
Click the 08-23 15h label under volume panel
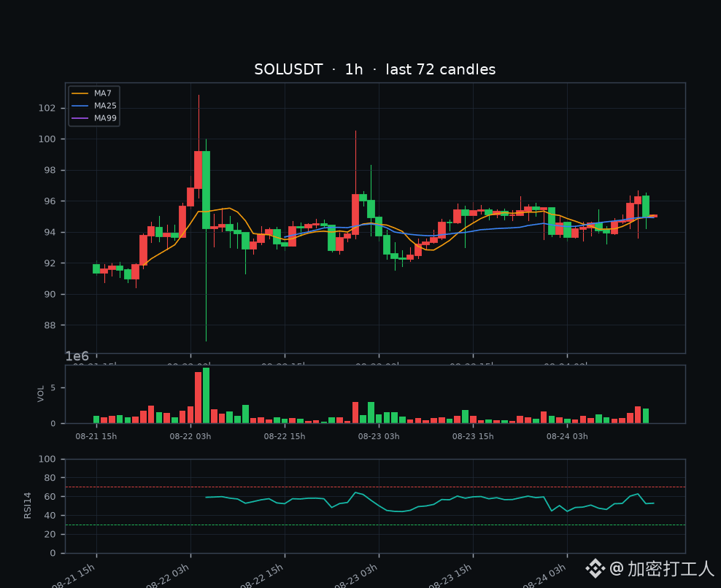473,436
